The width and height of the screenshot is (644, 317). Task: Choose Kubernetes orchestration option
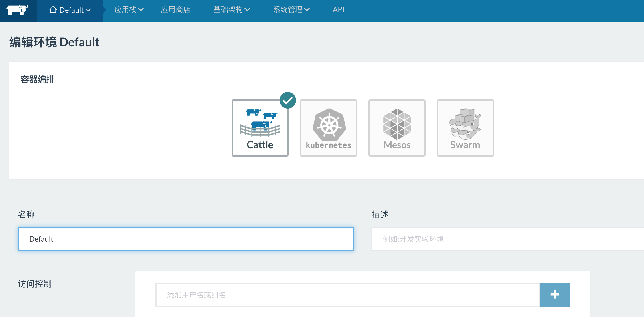point(328,128)
